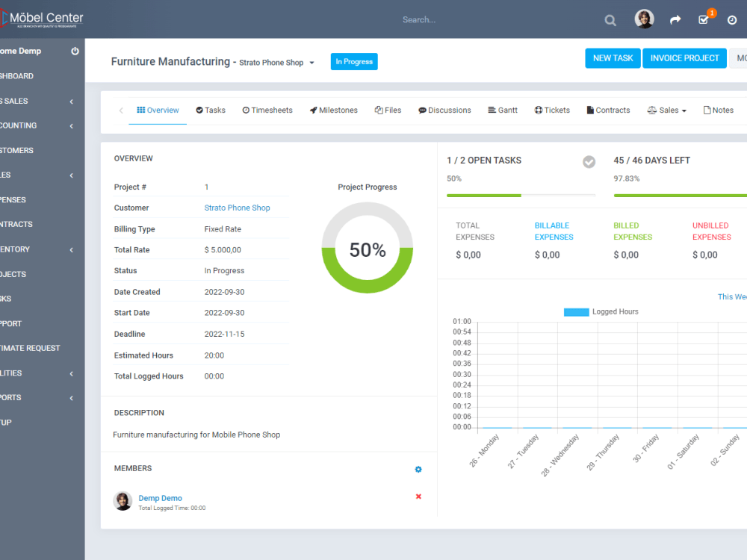Image resolution: width=747 pixels, height=560 pixels.
Task: Open members settings gear icon
Action: (x=418, y=469)
